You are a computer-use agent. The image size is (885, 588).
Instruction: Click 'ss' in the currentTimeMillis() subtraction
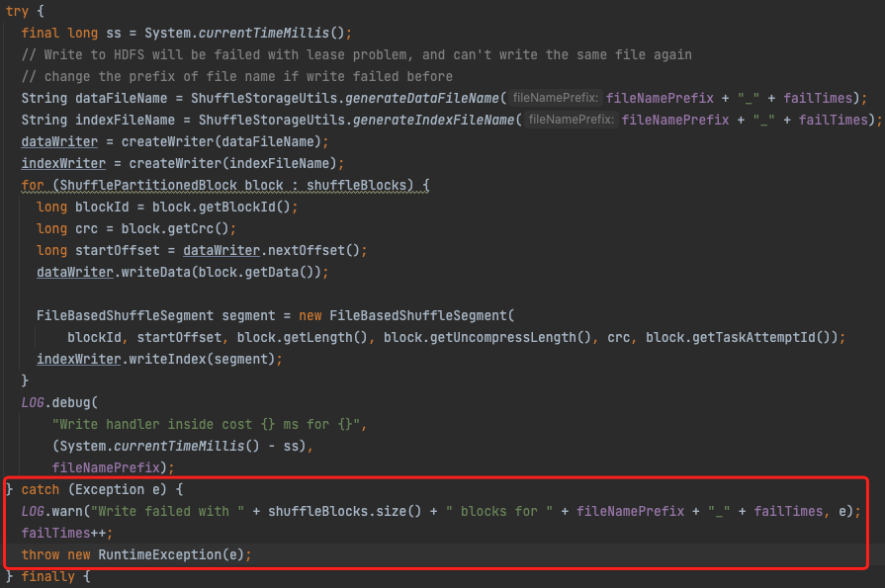click(x=291, y=447)
